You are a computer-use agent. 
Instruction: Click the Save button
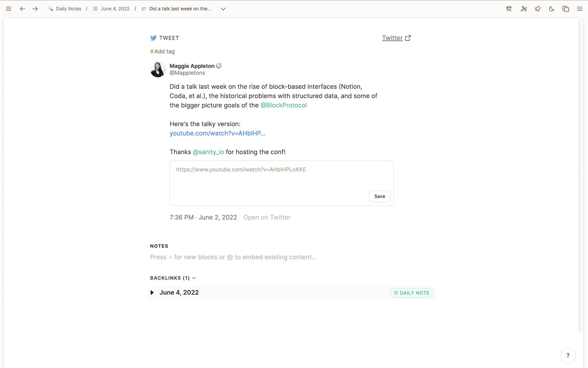379,196
